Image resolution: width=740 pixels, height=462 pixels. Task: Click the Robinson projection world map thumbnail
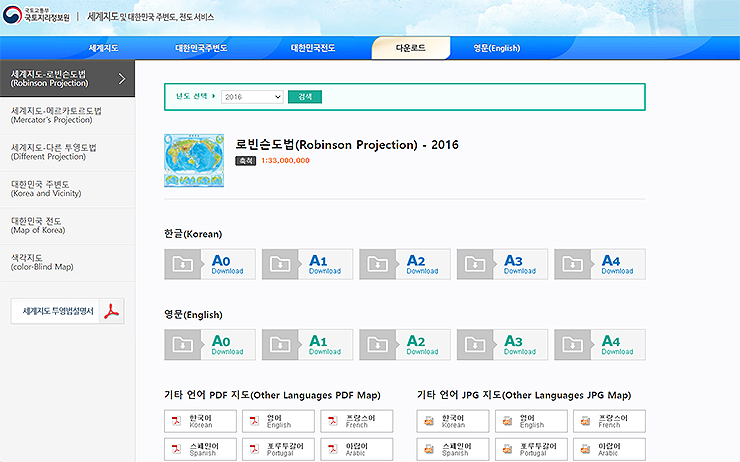coord(194,160)
